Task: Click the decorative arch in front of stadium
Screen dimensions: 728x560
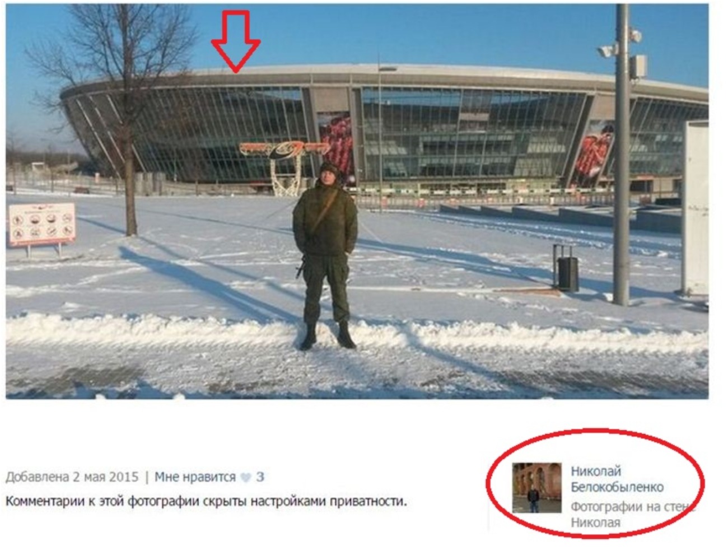Action: [283, 167]
